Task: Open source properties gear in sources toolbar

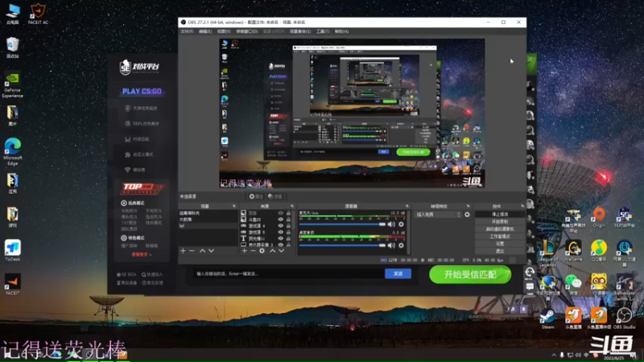Action: (x=262, y=250)
